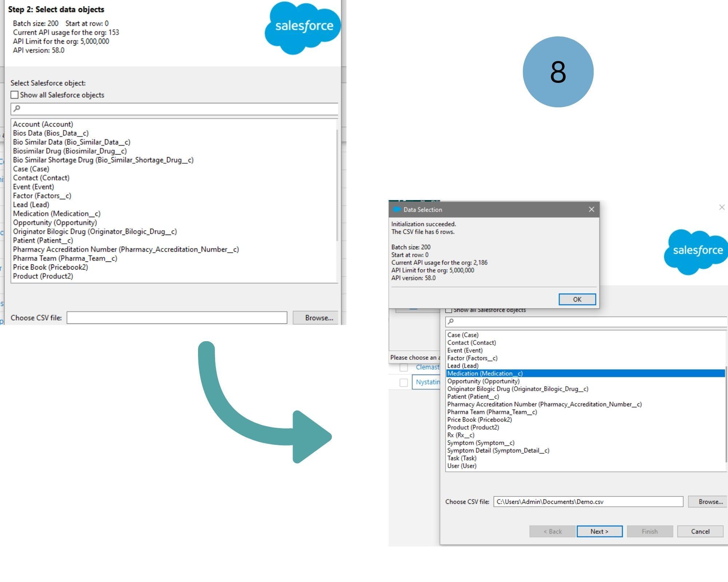
Task: Click the right dialog's object search field
Action: [x=586, y=322]
